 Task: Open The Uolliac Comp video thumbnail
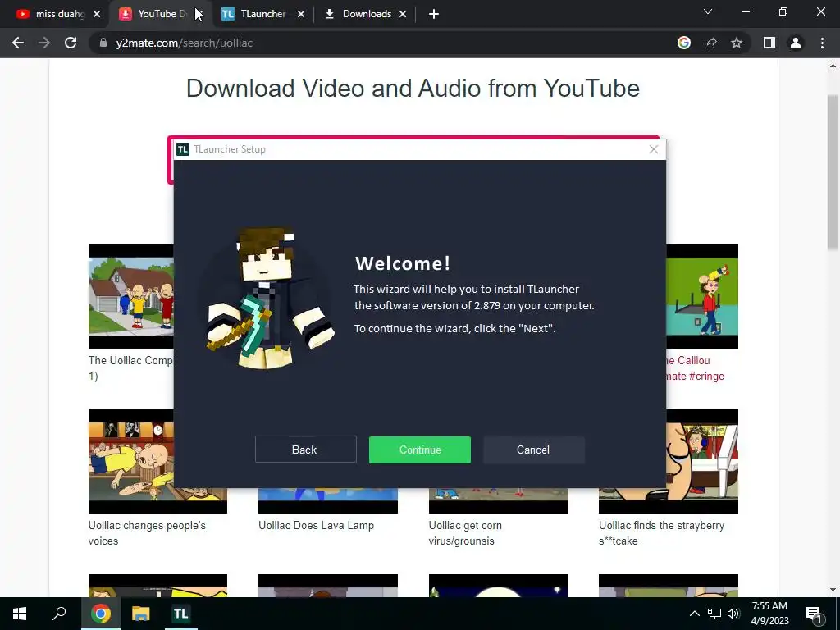pos(130,296)
